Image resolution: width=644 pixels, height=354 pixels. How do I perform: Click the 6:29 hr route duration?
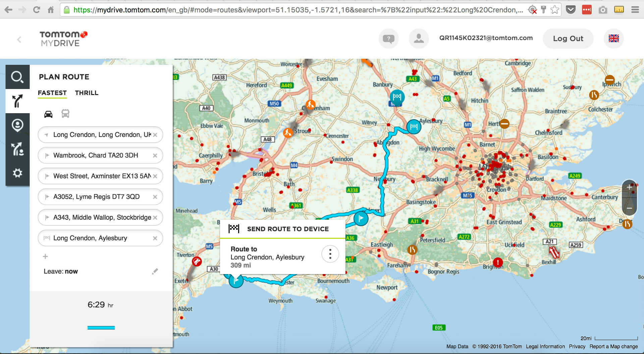pos(100,305)
